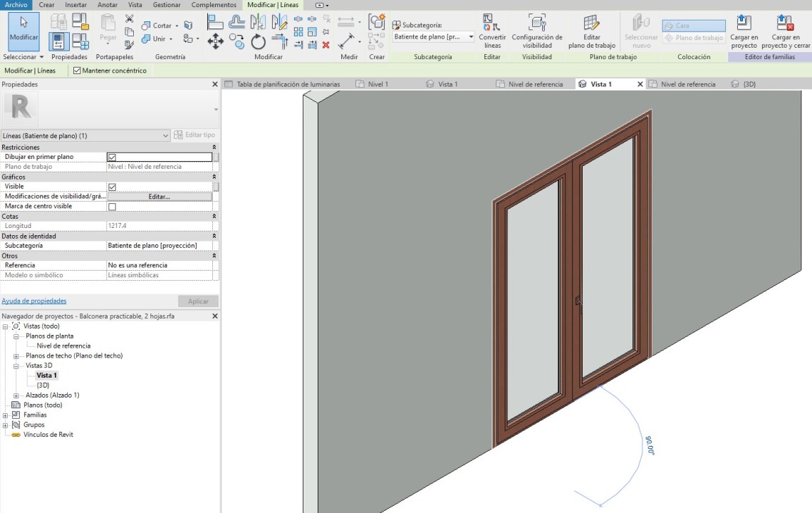
Task: Click Convertir líneas icon
Action: [x=491, y=31]
